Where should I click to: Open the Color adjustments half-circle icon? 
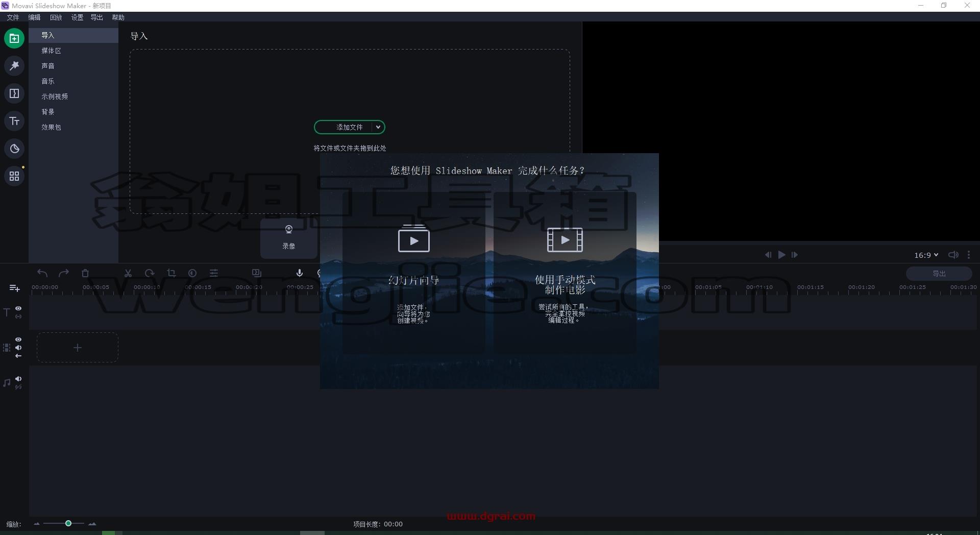click(x=192, y=273)
